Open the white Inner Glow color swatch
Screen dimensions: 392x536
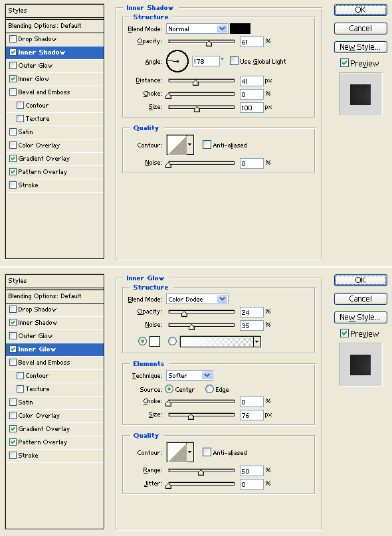(155, 341)
